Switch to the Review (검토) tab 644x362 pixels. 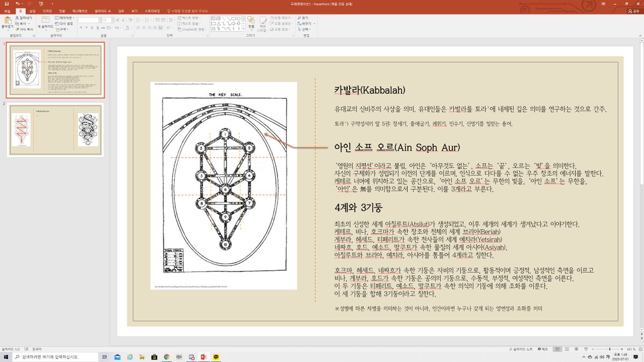tap(121, 10)
